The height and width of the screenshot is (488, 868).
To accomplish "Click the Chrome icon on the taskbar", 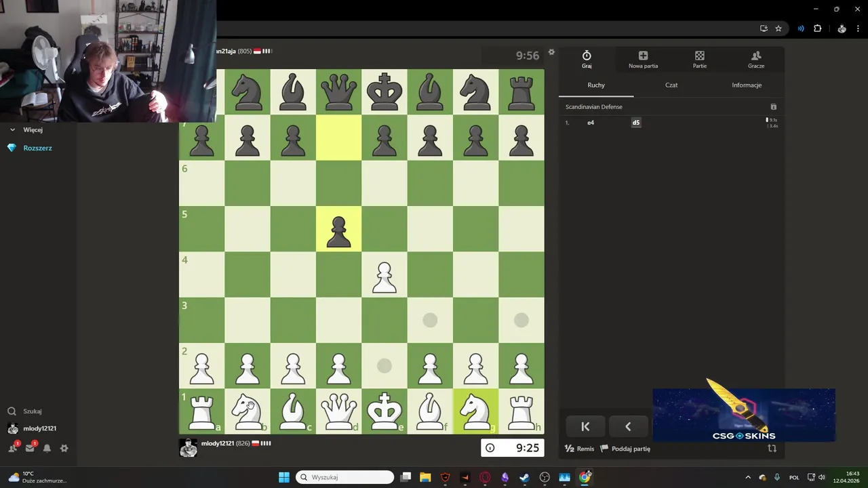I will [x=585, y=477].
